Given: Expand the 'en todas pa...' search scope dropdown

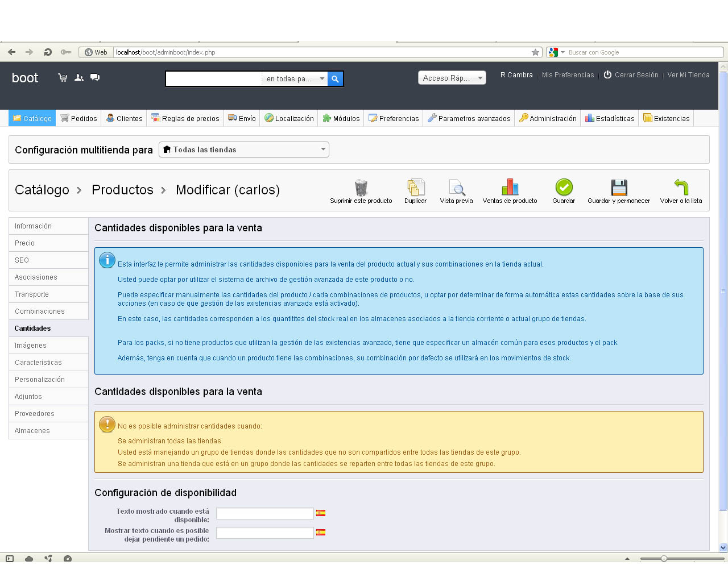Looking at the screenshot, I should (295, 79).
